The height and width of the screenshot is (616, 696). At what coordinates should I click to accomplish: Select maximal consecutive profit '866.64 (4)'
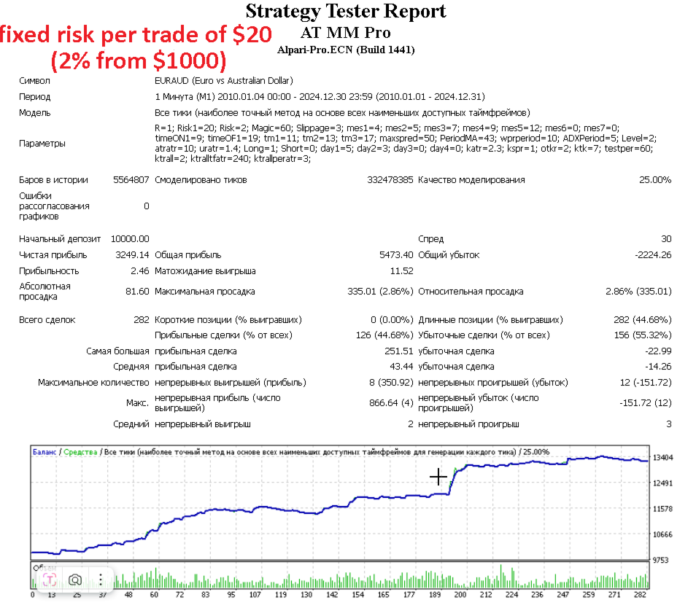[391, 403]
